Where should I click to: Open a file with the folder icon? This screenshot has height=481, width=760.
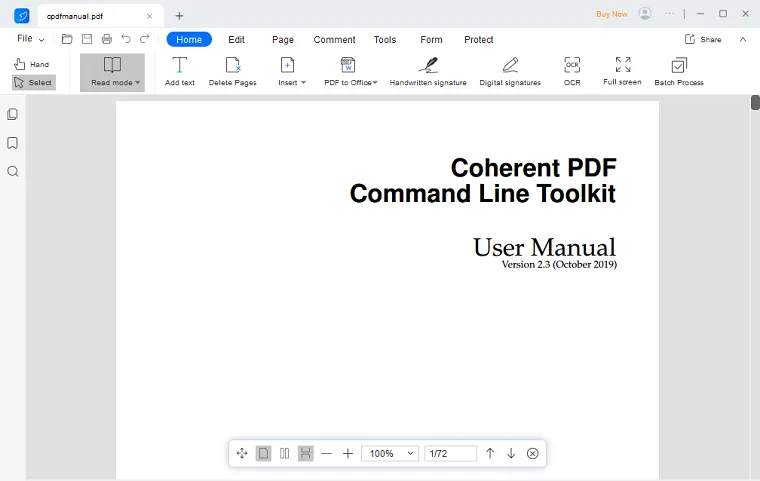point(67,39)
